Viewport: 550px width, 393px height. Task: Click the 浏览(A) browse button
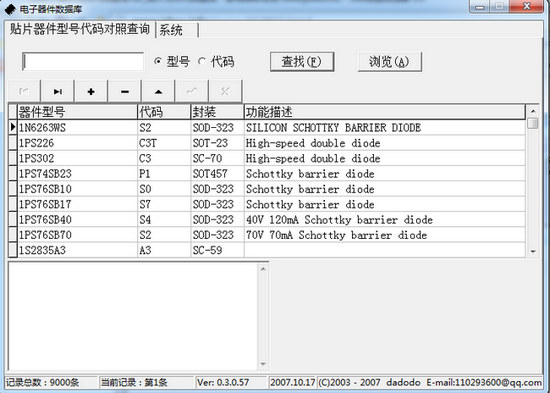pos(389,62)
